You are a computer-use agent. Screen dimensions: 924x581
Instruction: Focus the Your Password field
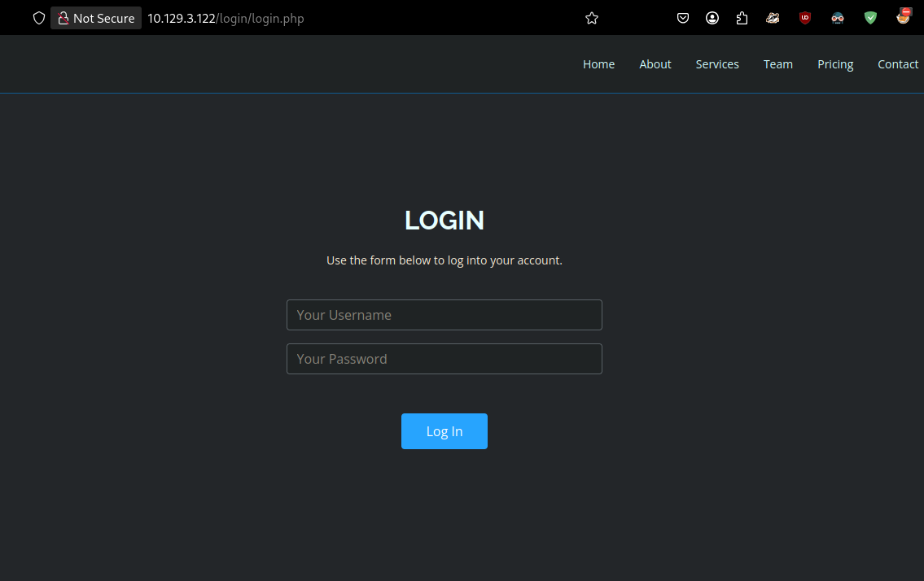click(444, 359)
